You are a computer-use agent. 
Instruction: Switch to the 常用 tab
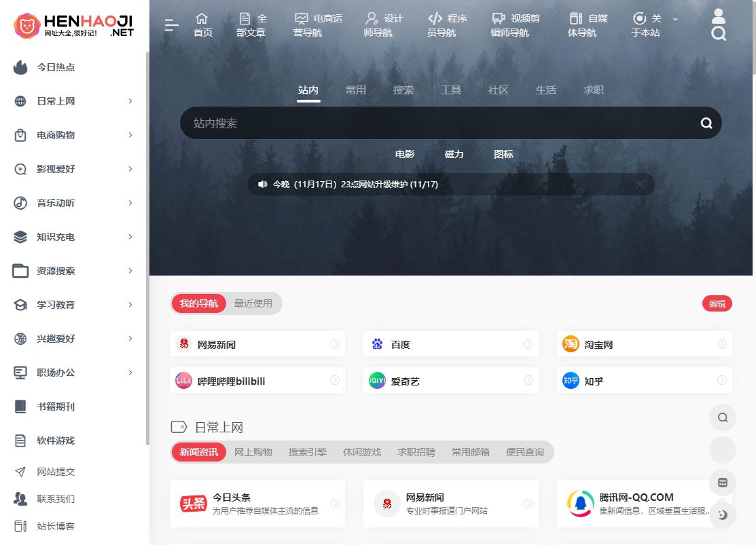click(x=356, y=90)
